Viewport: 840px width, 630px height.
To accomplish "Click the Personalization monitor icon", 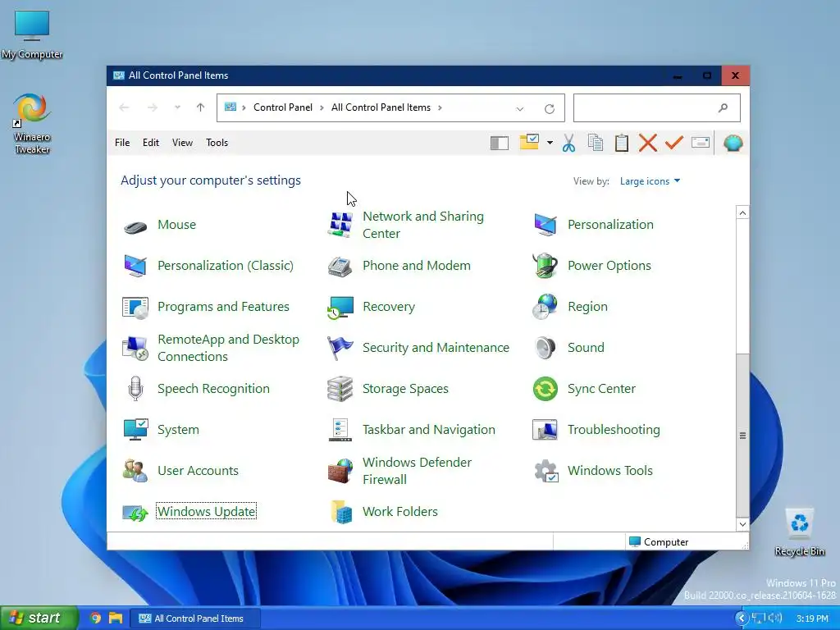I will 546,225.
